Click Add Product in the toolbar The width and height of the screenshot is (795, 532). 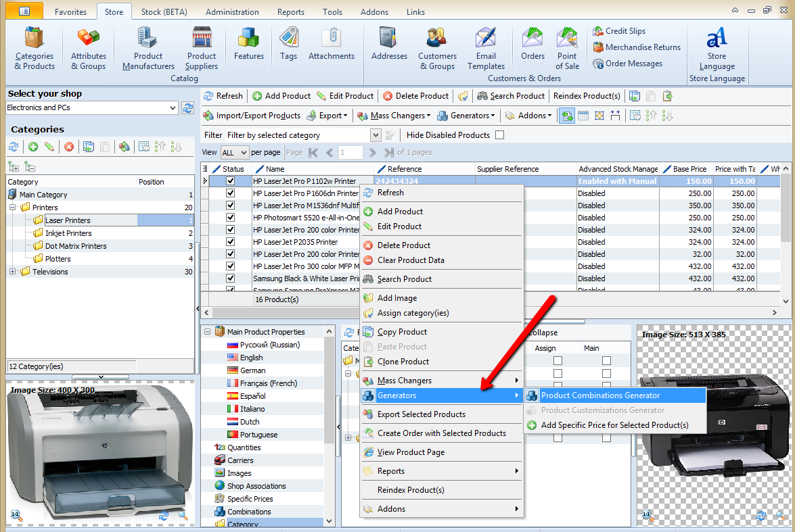pos(281,96)
